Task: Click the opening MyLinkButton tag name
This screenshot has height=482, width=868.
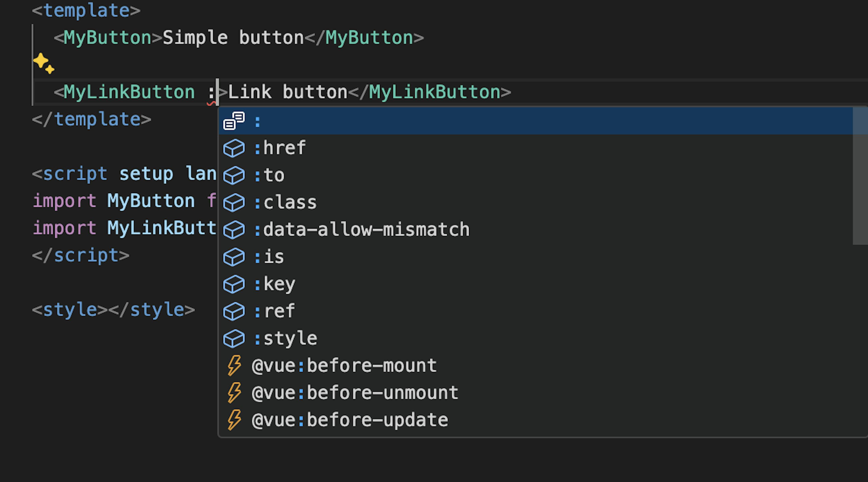Action: (129, 92)
